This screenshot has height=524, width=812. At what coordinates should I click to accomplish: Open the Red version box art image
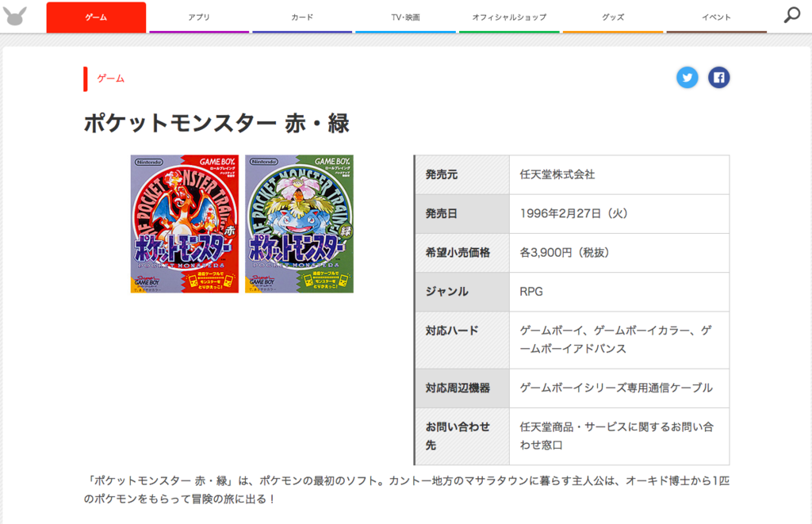(x=184, y=224)
